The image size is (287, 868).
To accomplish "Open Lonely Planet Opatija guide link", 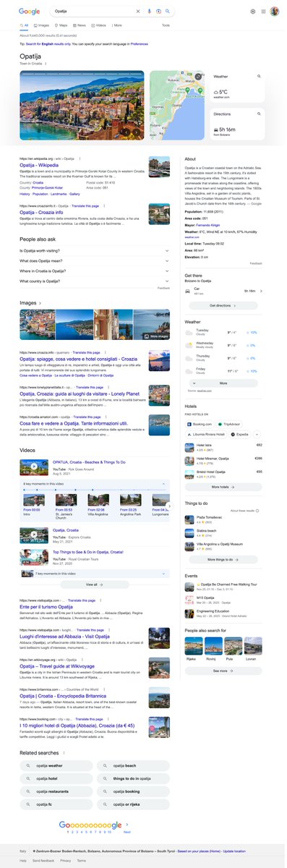I will pyautogui.click(x=80, y=393).
